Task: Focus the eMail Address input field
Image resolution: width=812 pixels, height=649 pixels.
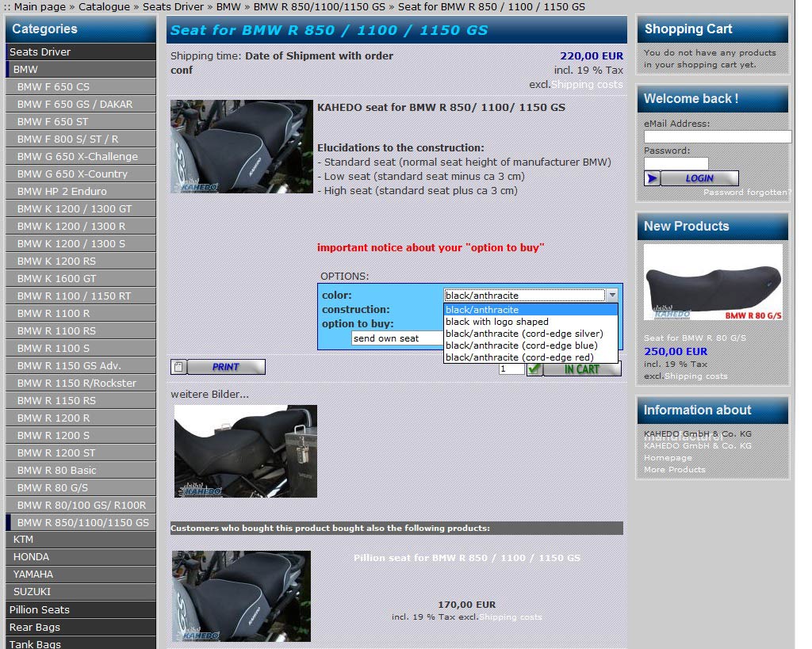Action: click(x=717, y=137)
